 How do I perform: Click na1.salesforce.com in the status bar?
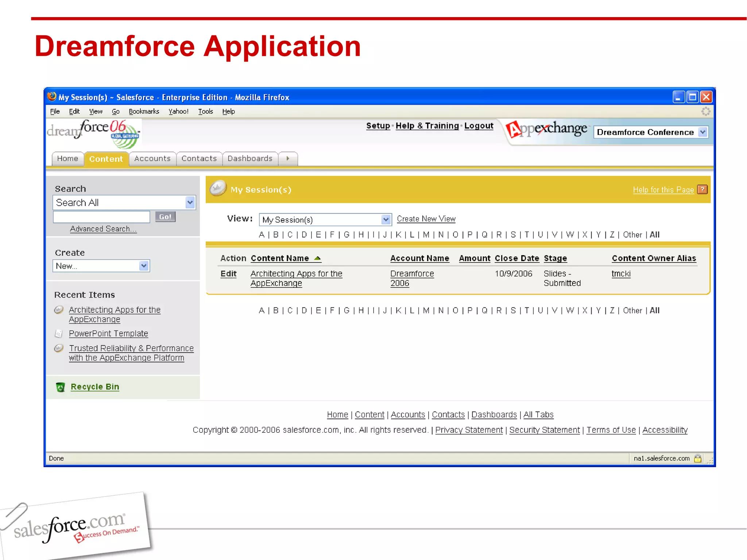pyautogui.click(x=662, y=458)
